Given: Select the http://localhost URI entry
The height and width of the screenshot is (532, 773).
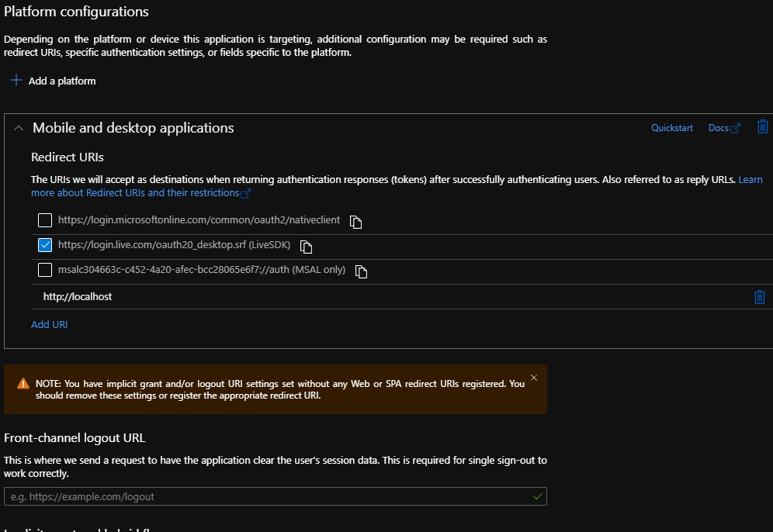Looking at the screenshot, I should pos(78,296).
